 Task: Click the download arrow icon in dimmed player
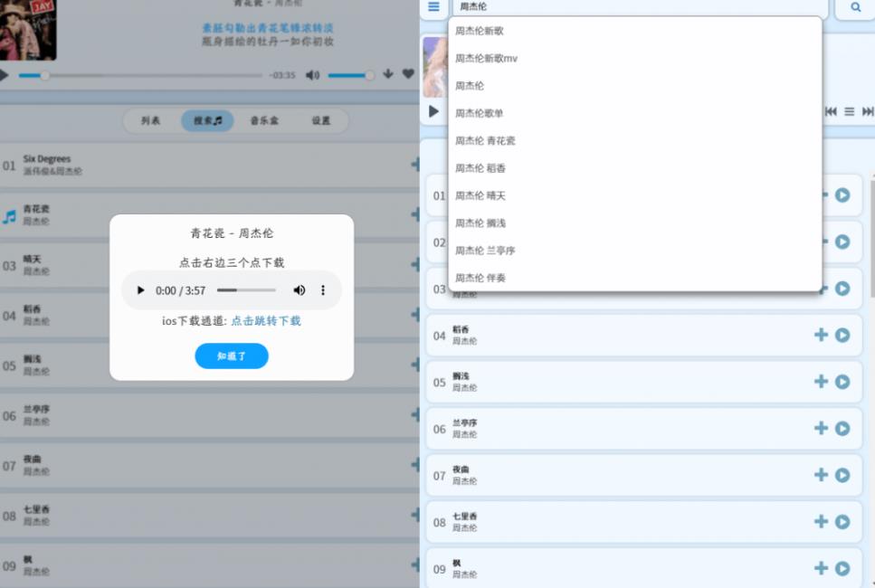click(x=388, y=73)
